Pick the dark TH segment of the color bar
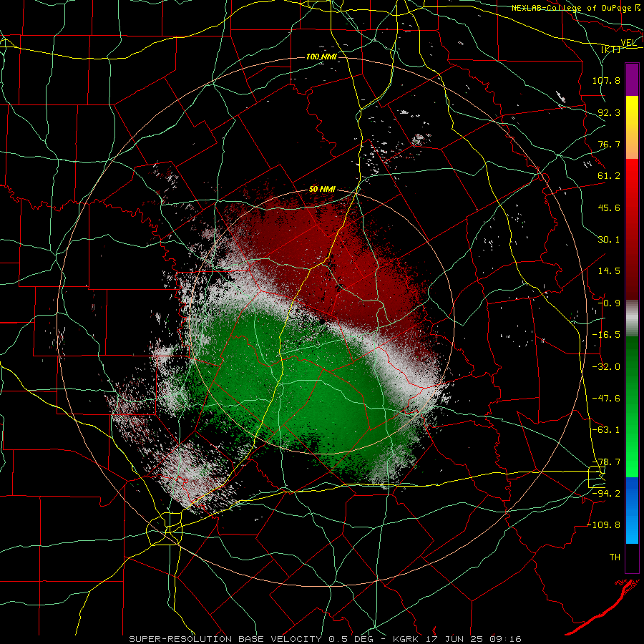The width and height of the screenshot is (644, 644). pos(632,558)
